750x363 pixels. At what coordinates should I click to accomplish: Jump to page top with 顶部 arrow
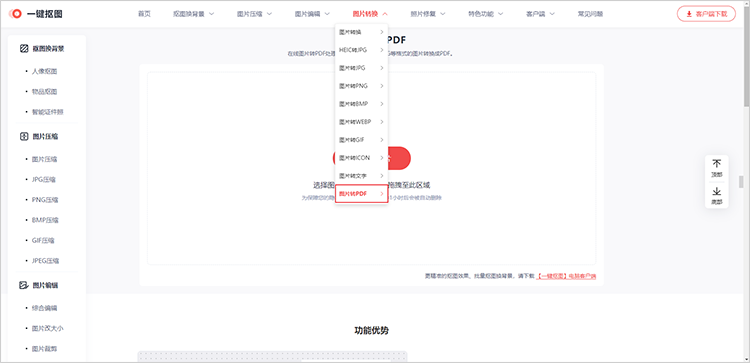(x=717, y=168)
